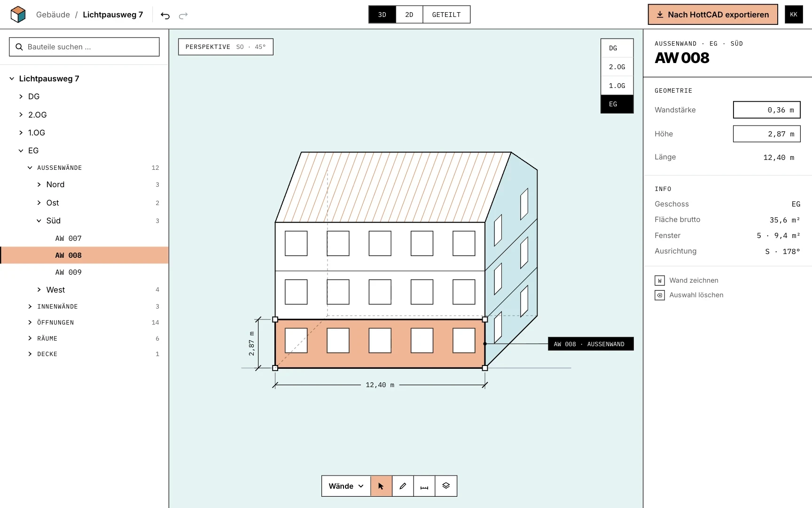Open the Wände dropdown
Viewport: 812px width, 508px height.
coord(346,486)
